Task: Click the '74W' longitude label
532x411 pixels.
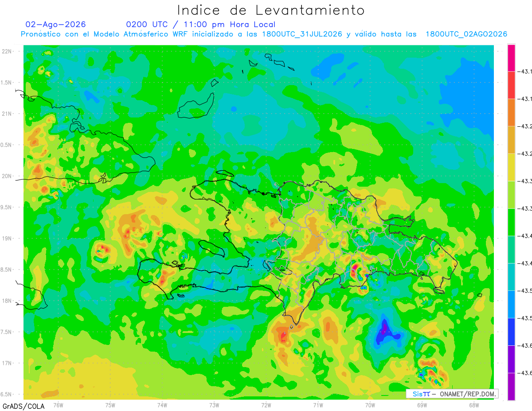Action: [x=162, y=405]
